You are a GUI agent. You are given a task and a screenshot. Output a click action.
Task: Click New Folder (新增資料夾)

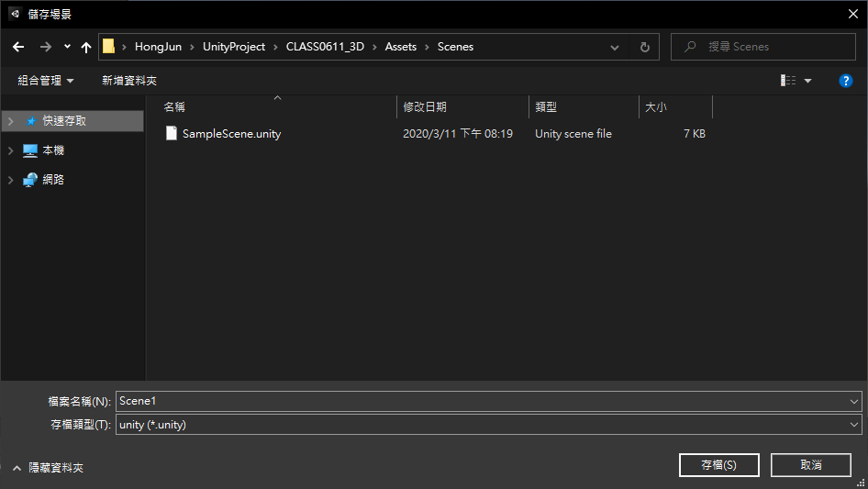tap(129, 81)
